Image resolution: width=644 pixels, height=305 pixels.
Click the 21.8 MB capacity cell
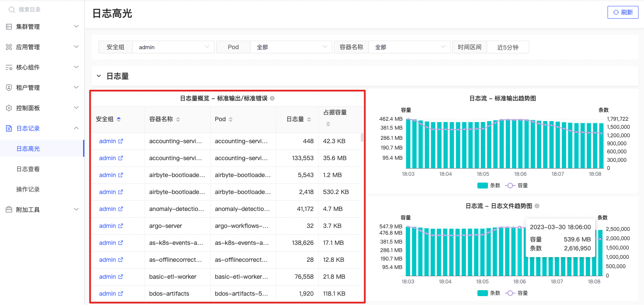tap(340, 277)
